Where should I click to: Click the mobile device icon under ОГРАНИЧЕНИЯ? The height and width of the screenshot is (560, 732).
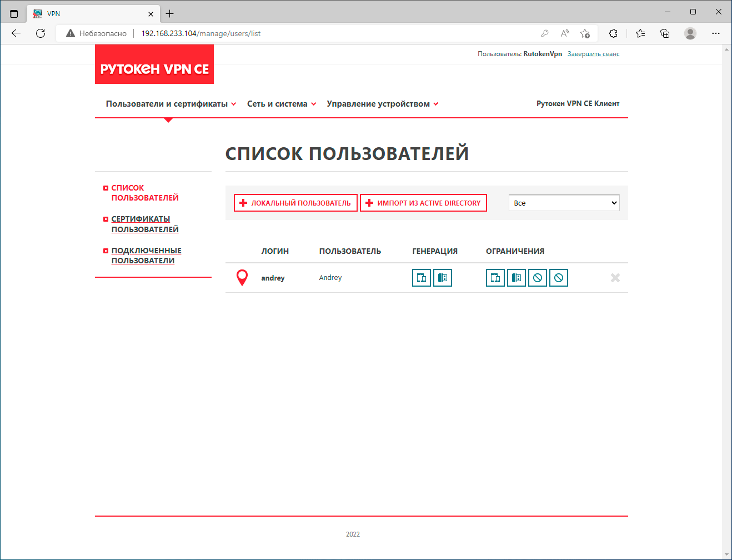coord(495,278)
